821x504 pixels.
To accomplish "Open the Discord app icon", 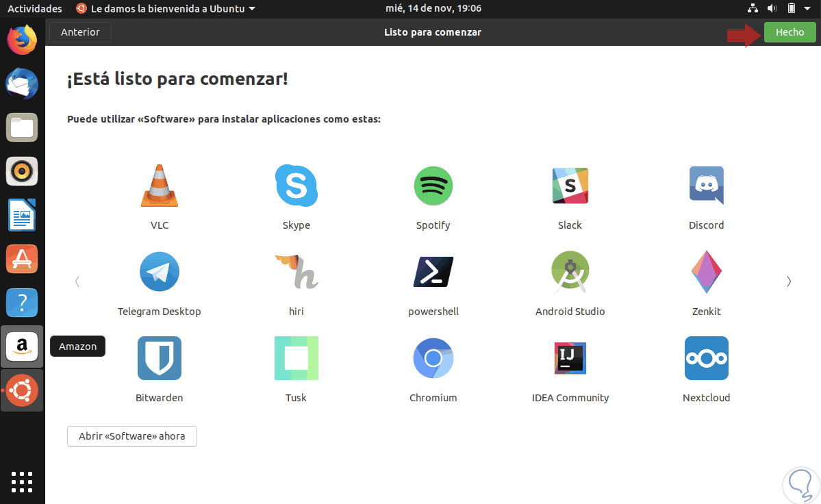I will [707, 186].
